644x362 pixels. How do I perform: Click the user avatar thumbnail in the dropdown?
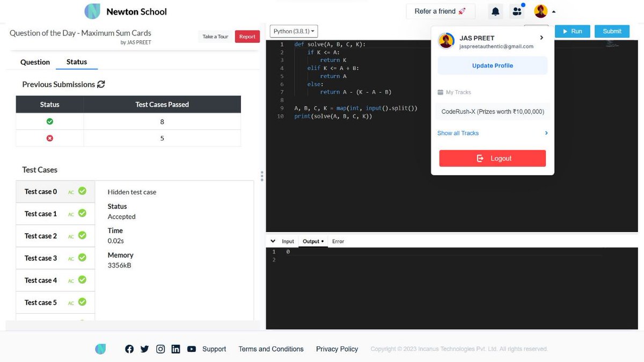coord(447,41)
